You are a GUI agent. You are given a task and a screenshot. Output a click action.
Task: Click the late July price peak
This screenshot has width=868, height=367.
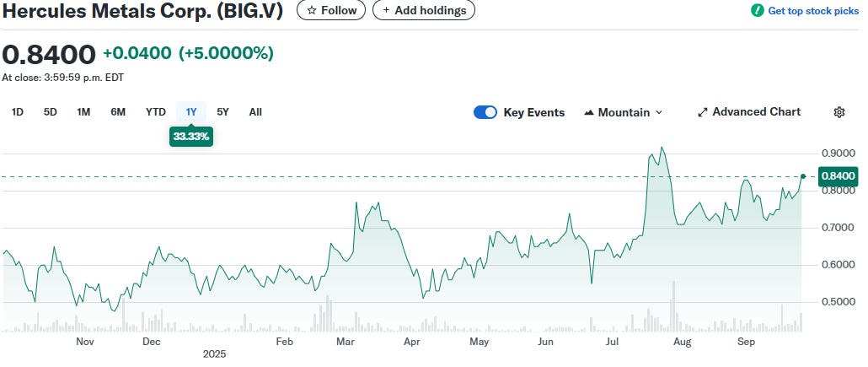pos(662,148)
